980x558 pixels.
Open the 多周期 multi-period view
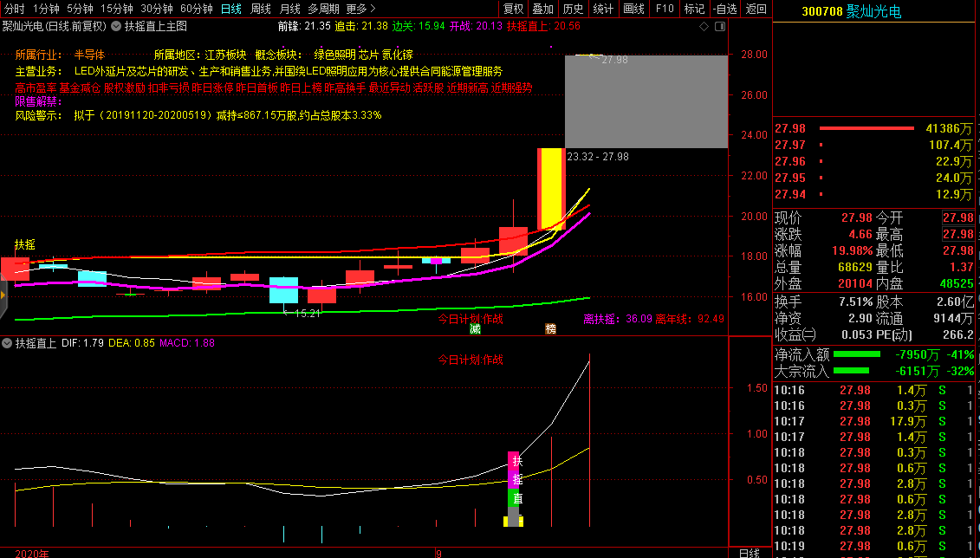323,9
